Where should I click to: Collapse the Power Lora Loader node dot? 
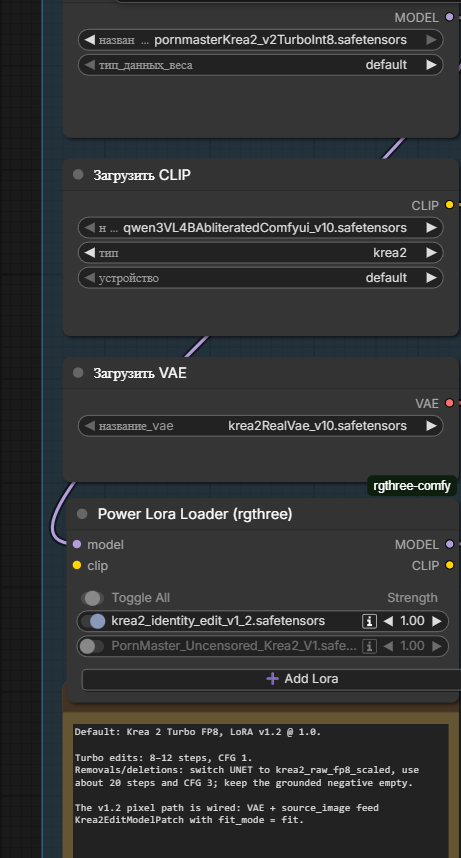pyautogui.click(x=82, y=514)
